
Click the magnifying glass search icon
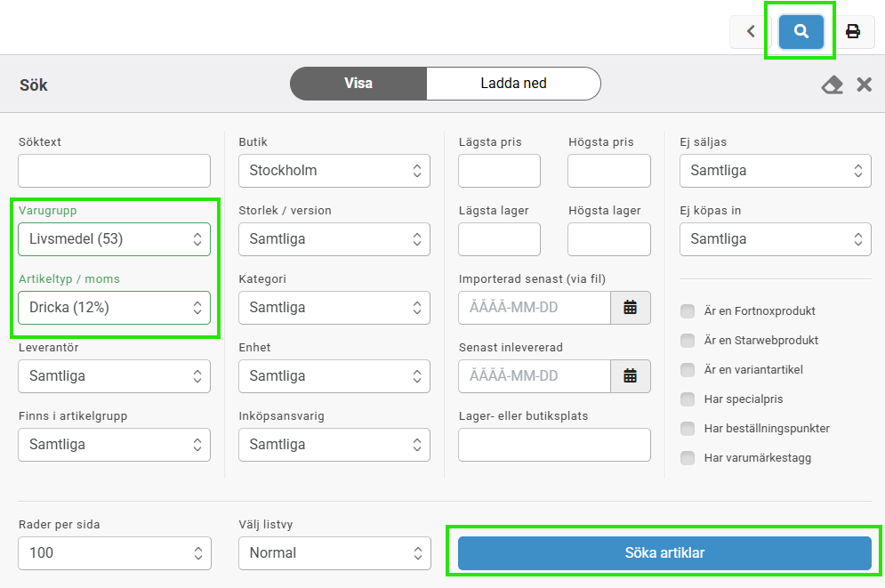point(801,32)
